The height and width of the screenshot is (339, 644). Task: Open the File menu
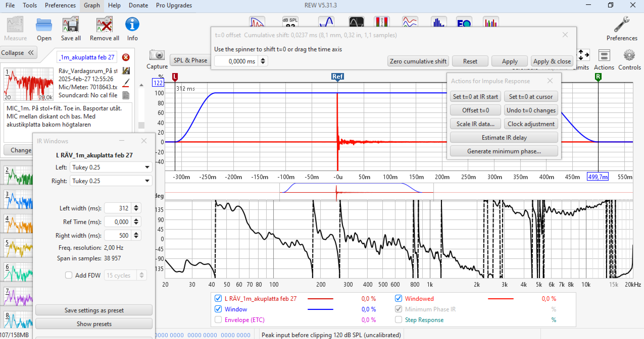(x=10, y=5)
